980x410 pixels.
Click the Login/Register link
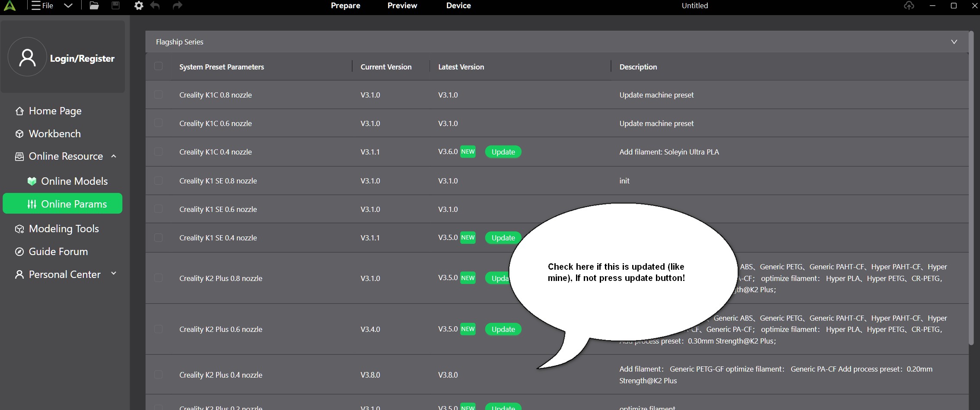tap(82, 58)
